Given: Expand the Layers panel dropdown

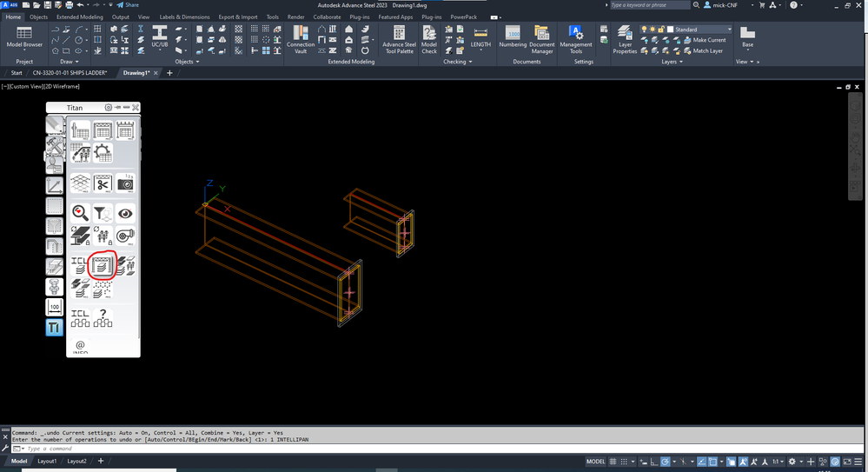Looking at the screenshot, I should [x=672, y=62].
